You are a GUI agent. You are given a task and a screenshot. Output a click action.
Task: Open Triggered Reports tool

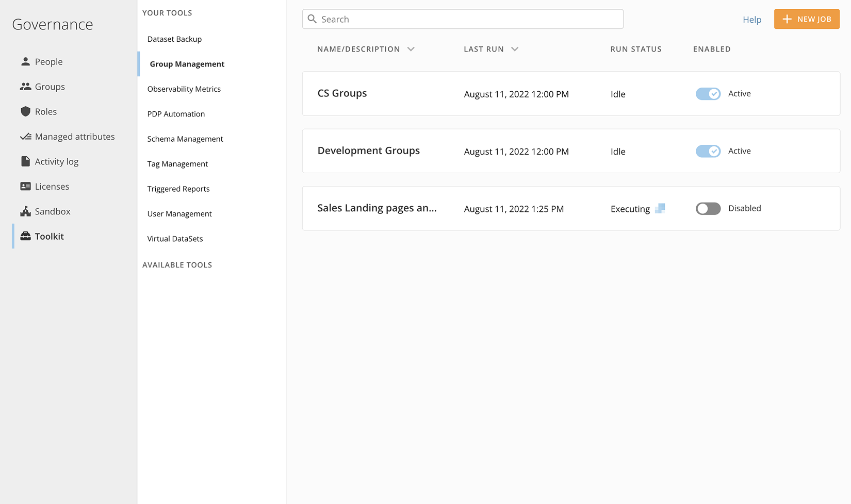tap(178, 189)
